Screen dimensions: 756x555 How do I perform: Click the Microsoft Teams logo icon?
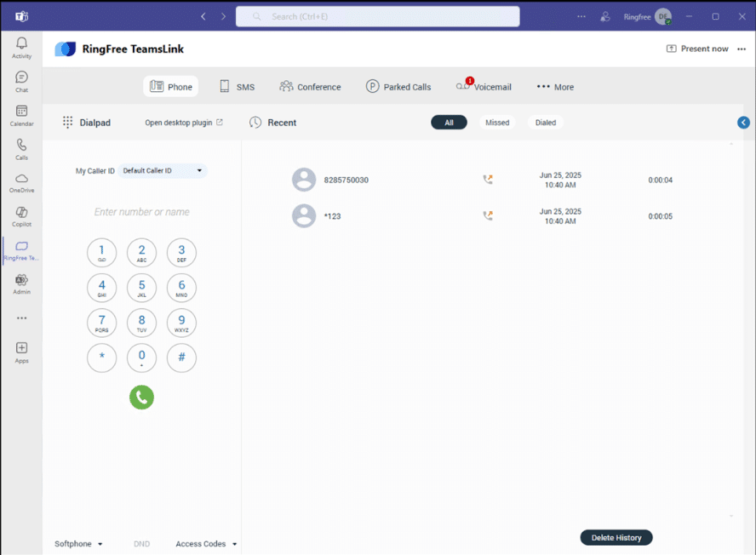(x=21, y=16)
